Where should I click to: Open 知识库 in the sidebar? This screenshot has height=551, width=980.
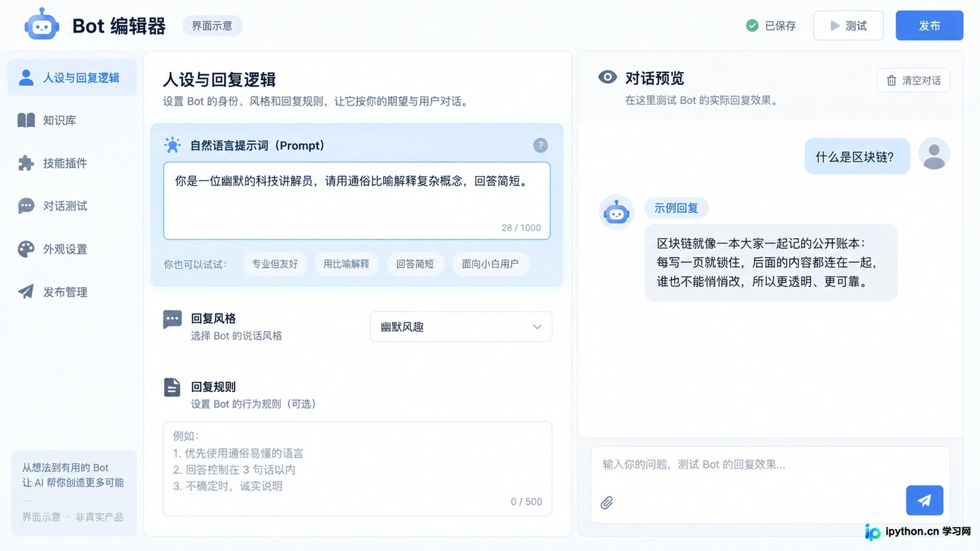click(x=72, y=120)
